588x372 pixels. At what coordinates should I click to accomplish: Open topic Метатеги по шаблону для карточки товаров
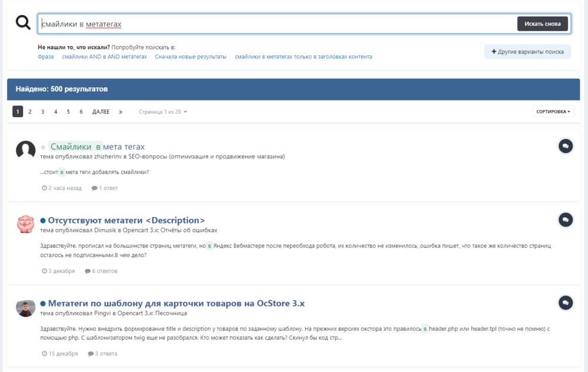tap(176, 303)
